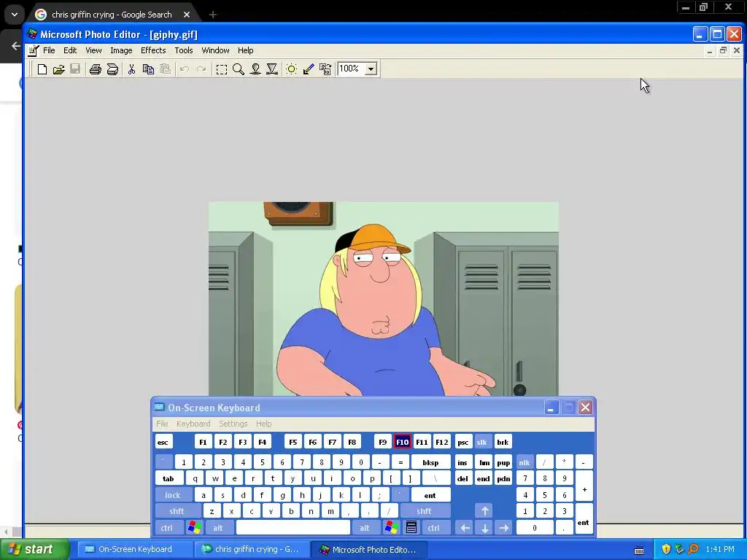Click the browser back arrow button
This screenshot has width=747, height=560.
pyautogui.click(x=16, y=46)
